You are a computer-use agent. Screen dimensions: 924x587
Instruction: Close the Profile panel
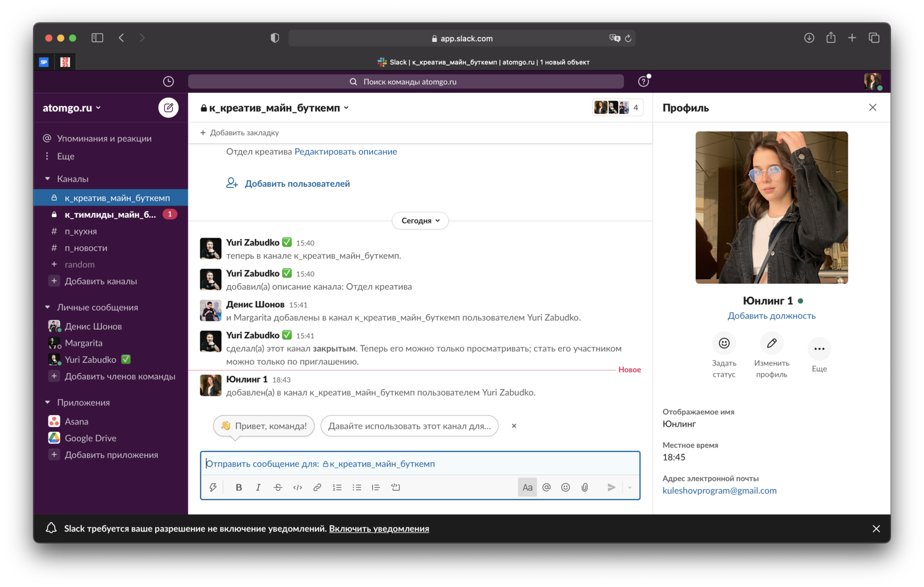873,107
